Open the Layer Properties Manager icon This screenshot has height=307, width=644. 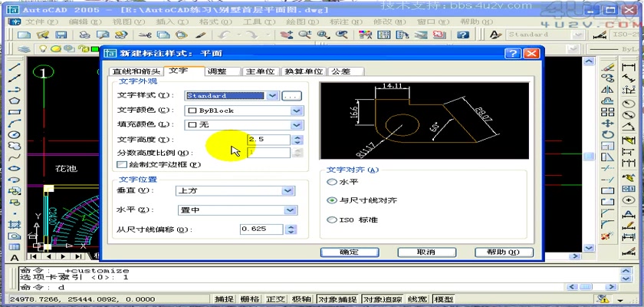[25, 49]
